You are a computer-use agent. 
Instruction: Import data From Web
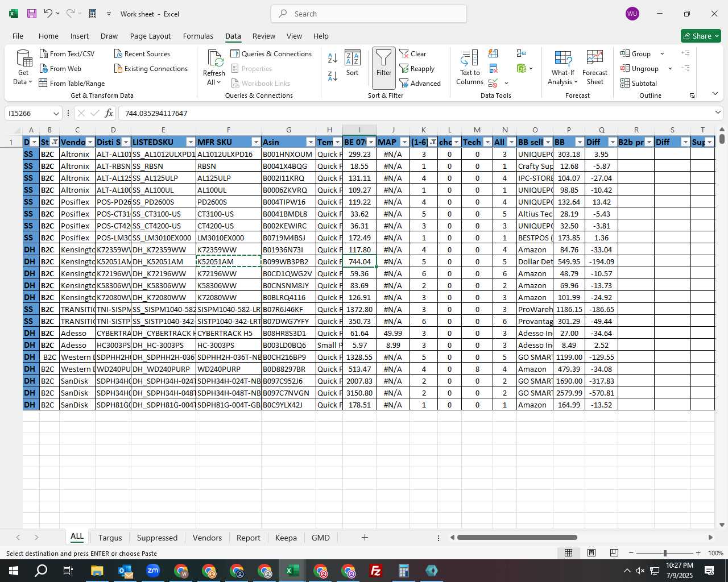(x=60, y=68)
